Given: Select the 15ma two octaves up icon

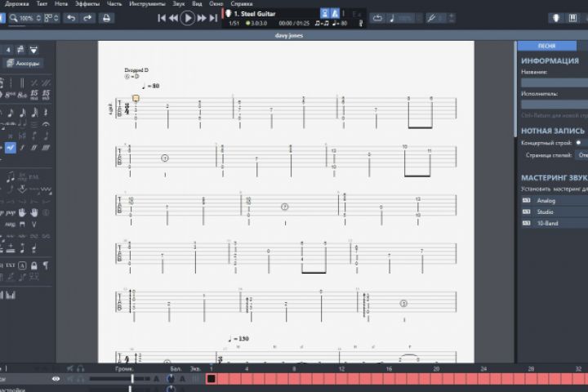Looking at the screenshot, I should pos(34,94).
